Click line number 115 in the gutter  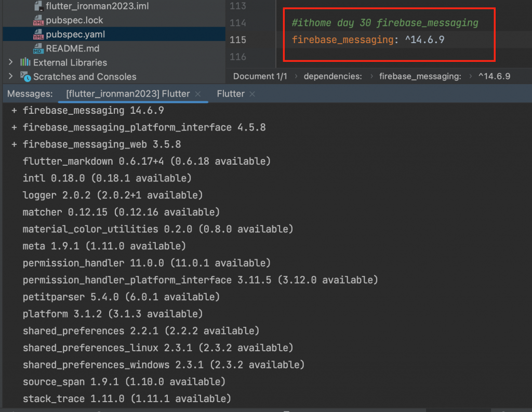[x=238, y=40]
